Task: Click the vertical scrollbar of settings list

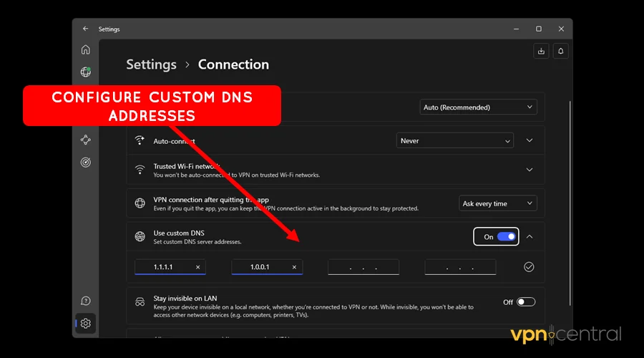Action: point(570,203)
